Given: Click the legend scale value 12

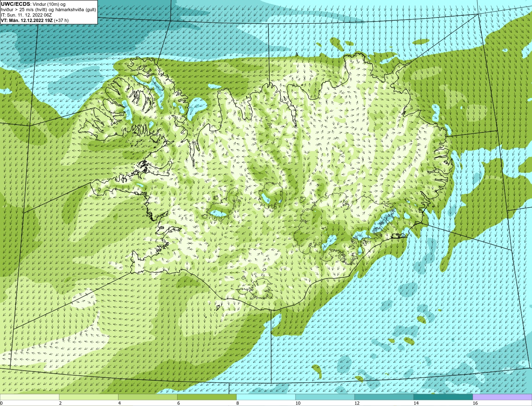Looking at the screenshot, I should pos(357,403).
